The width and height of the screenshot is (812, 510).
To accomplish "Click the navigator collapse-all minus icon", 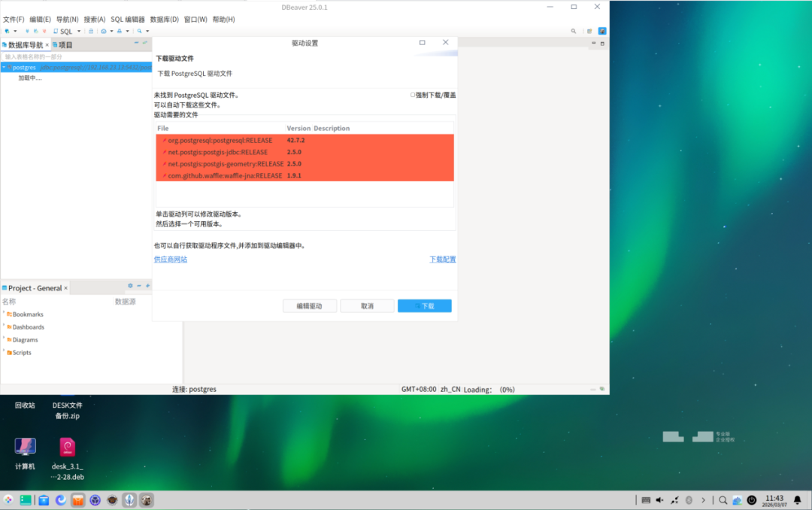I will pyautogui.click(x=136, y=42).
